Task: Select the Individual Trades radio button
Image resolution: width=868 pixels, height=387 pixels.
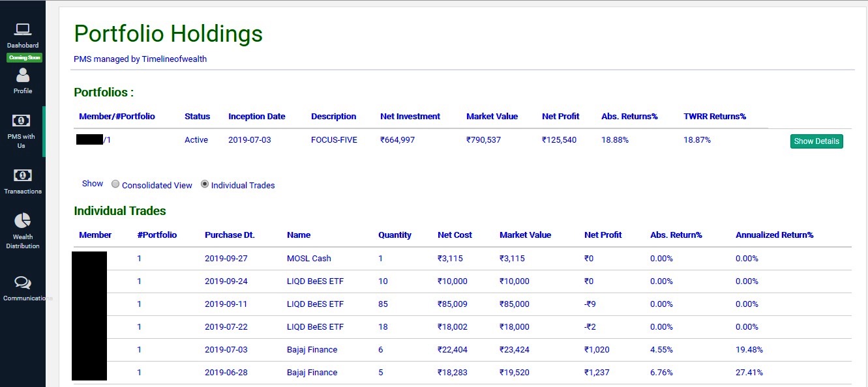Action: 205,184
